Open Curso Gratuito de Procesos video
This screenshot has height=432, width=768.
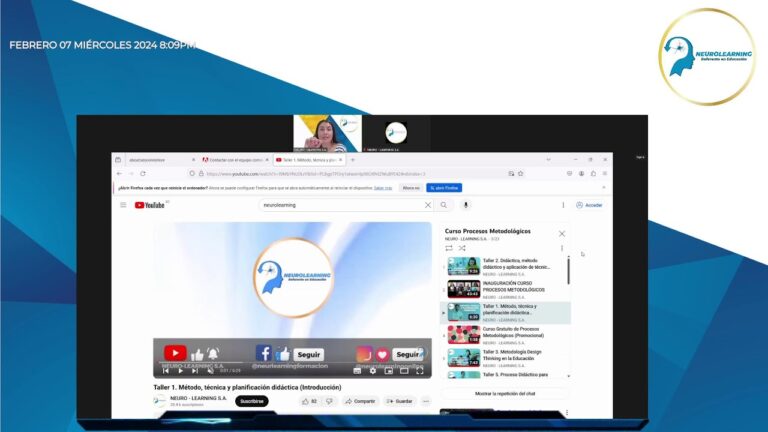click(505, 336)
